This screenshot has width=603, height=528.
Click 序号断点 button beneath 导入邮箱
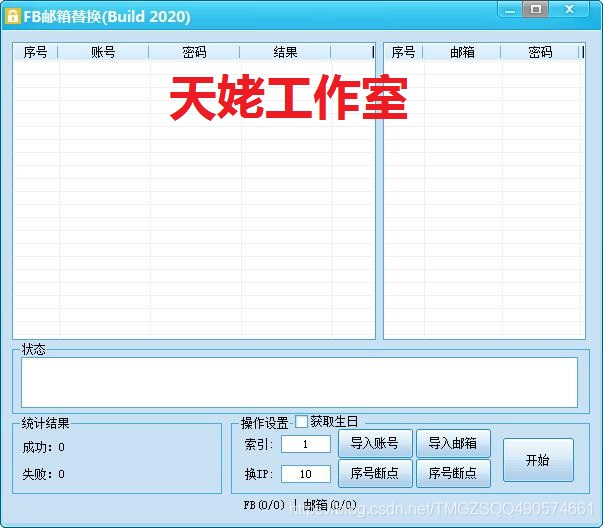pos(453,473)
